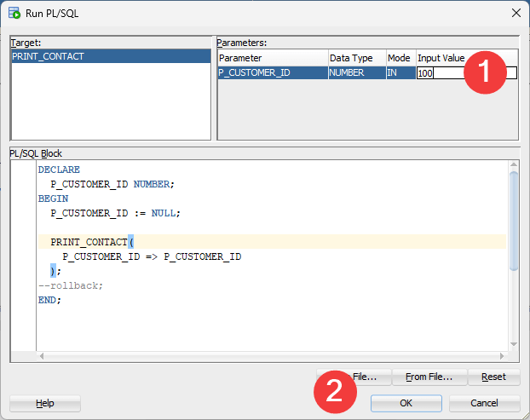Click the P_CUSTOMER_ID NUMBER; declaration line

pyautogui.click(x=112, y=184)
